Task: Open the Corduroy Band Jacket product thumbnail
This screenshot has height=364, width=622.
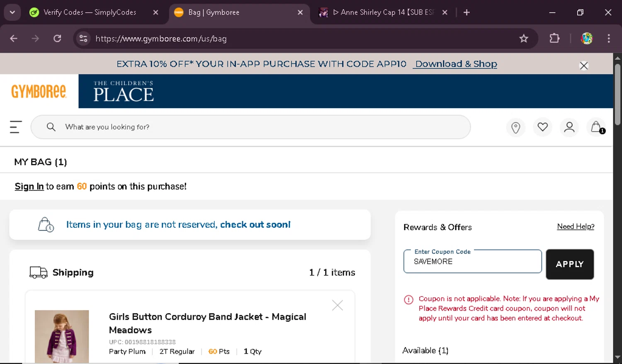Action: pyautogui.click(x=62, y=336)
